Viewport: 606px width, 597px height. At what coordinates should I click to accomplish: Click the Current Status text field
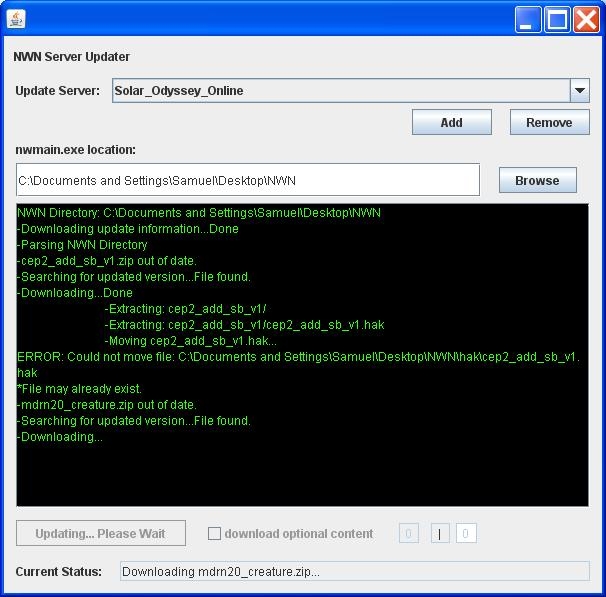pyautogui.click(x=354, y=572)
